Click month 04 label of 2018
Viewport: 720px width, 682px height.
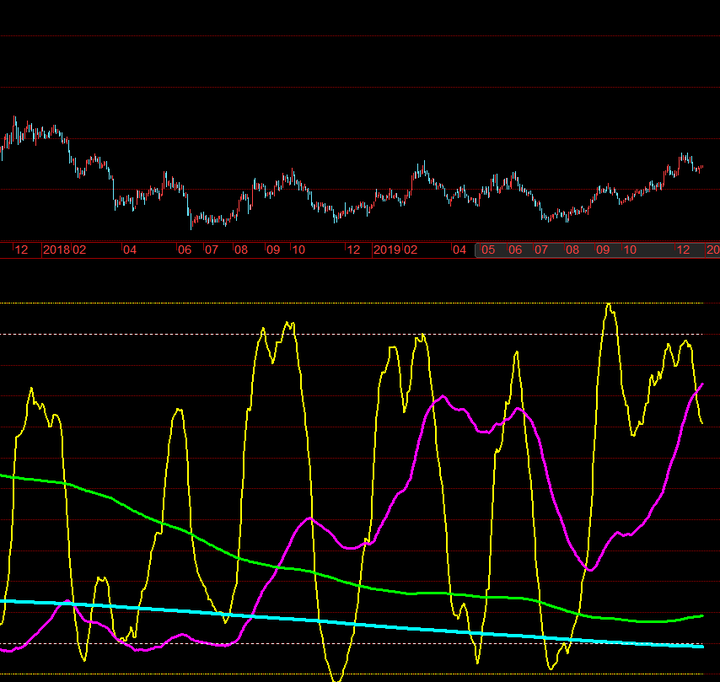pyautogui.click(x=129, y=250)
